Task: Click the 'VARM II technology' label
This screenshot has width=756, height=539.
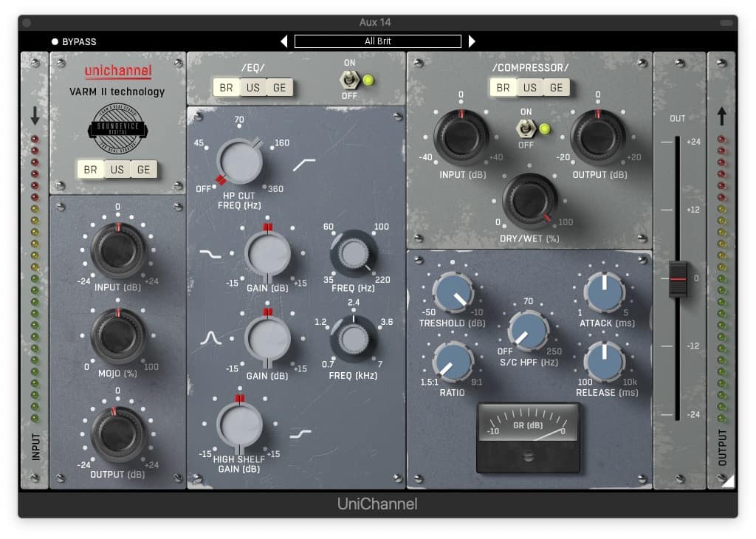Action: click(x=117, y=92)
